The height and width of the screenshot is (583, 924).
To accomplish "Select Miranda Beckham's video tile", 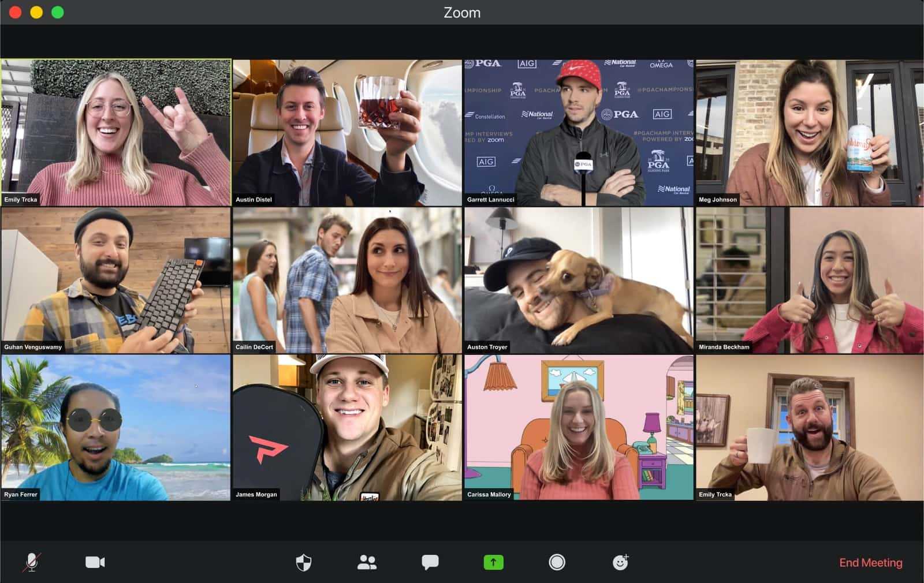I will tap(810, 281).
